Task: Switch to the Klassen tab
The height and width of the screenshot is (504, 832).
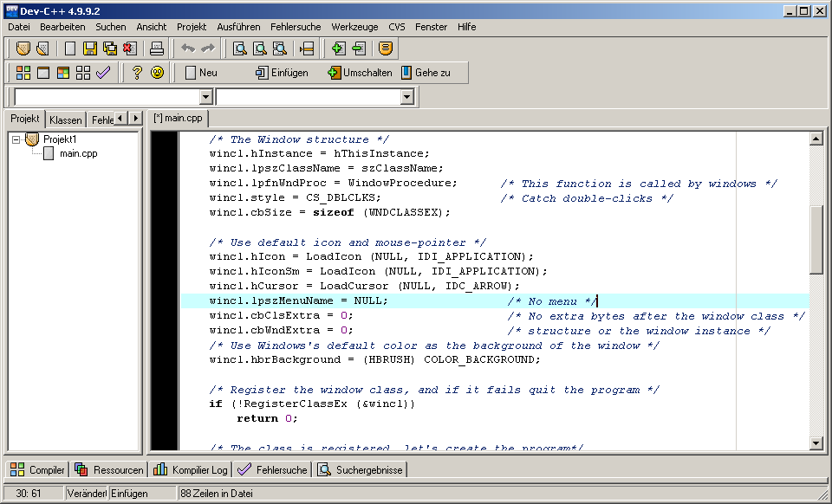Action: 66,120
